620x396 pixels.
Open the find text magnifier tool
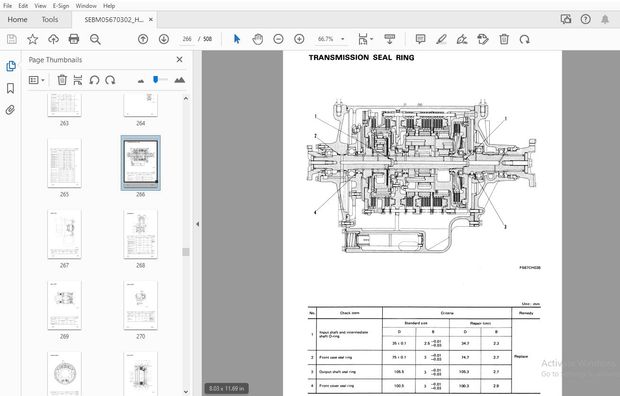[95, 39]
